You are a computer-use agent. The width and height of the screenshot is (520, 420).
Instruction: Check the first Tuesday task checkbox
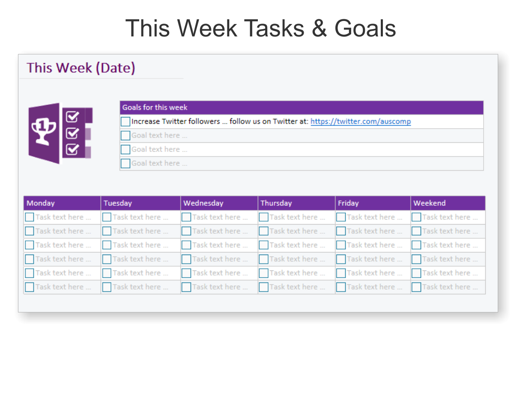107,217
